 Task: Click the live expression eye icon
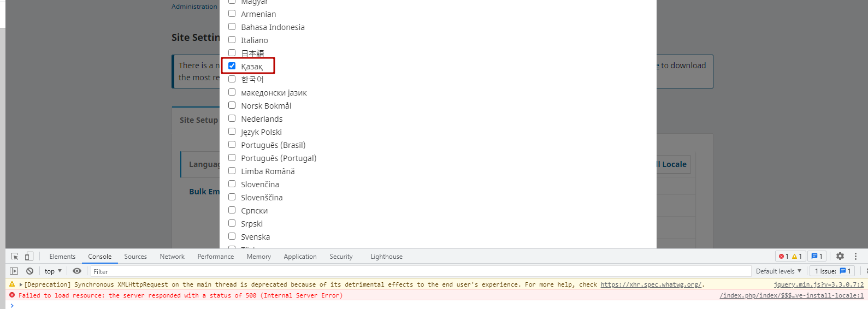pos(77,271)
